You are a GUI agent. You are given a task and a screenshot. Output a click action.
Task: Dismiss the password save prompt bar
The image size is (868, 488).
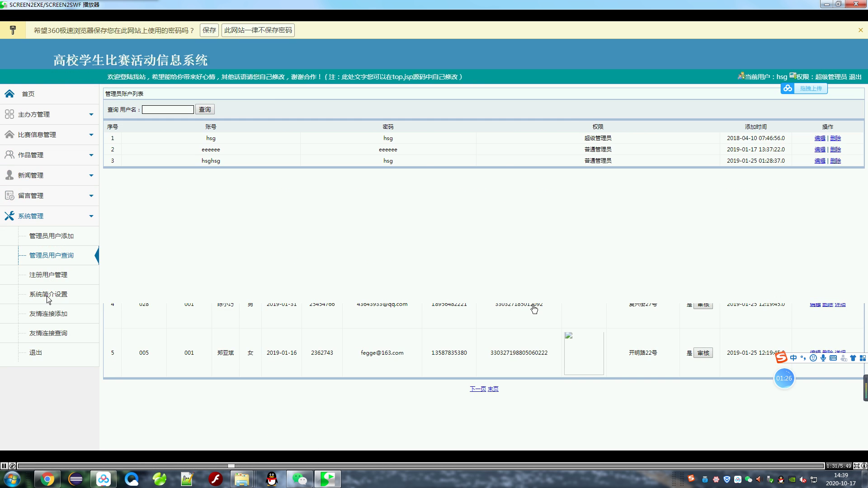coord(860,30)
